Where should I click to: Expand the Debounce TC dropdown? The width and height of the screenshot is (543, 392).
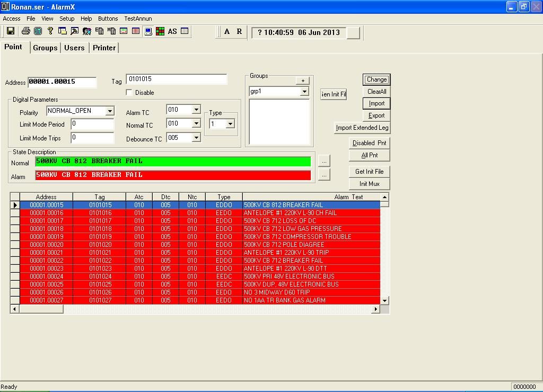coord(196,138)
